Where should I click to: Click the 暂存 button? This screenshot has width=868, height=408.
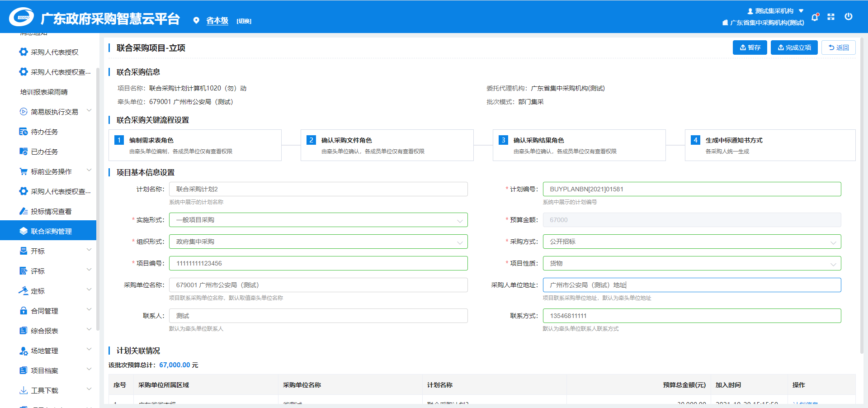(x=750, y=47)
